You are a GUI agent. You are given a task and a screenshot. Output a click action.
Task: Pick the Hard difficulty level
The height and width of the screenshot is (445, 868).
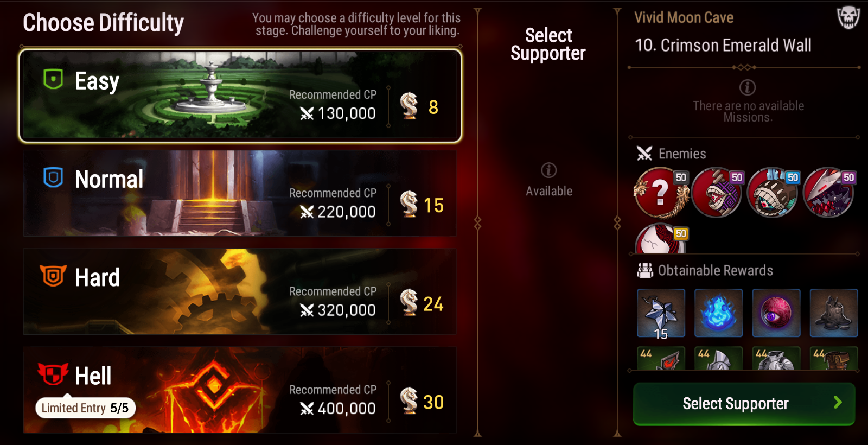tap(239, 291)
